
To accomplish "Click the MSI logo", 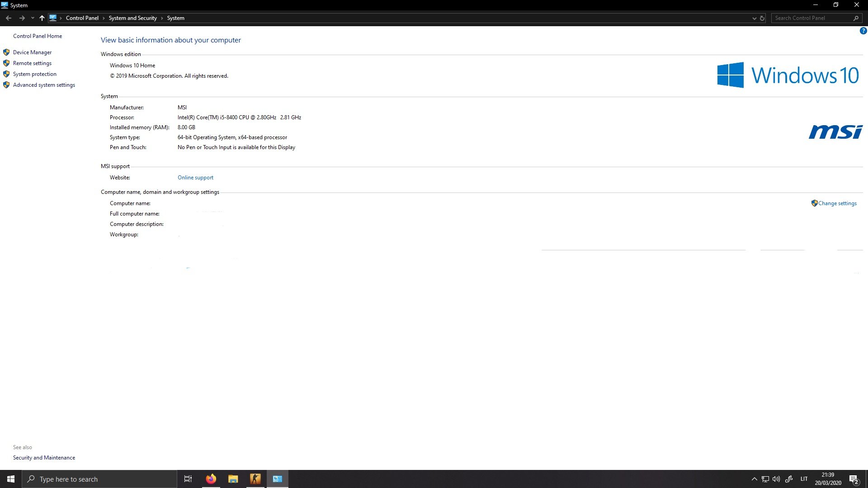I will coord(835,132).
